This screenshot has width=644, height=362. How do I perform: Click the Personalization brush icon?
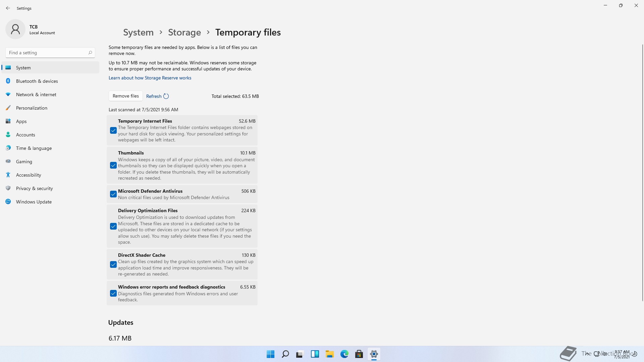[8, 108]
